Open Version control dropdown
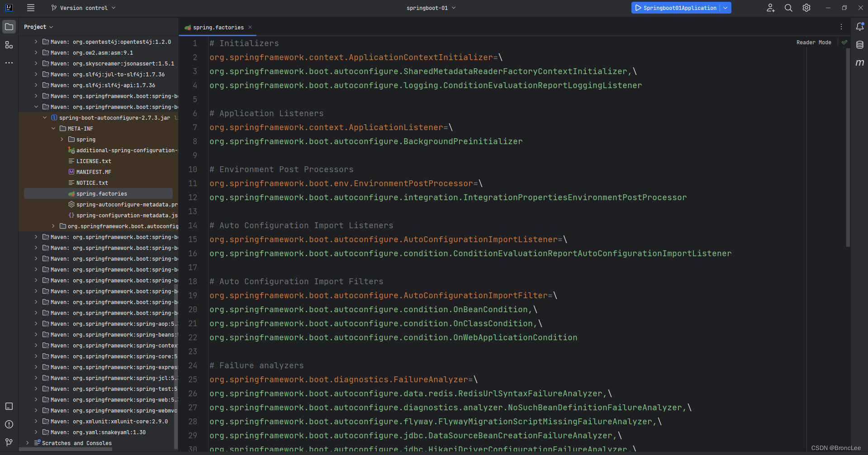 pos(83,8)
